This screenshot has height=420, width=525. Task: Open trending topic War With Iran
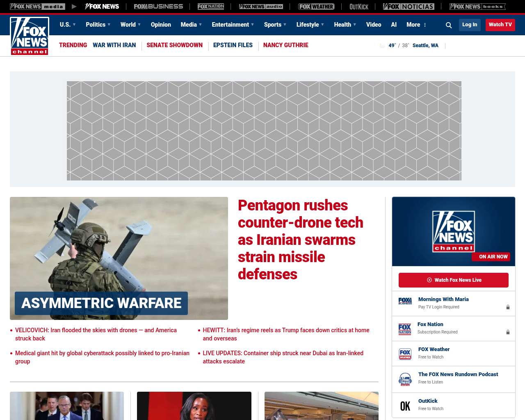(x=114, y=45)
